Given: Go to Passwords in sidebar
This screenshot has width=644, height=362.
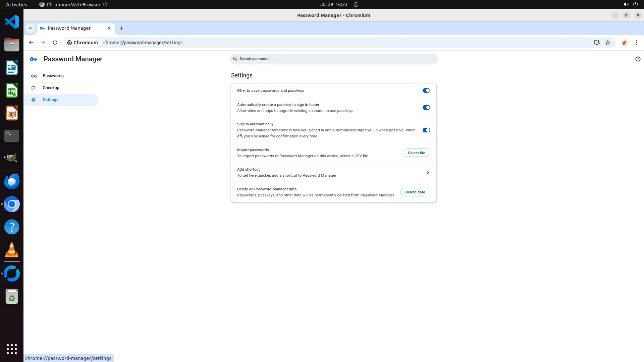Looking at the screenshot, I should coord(53,76).
